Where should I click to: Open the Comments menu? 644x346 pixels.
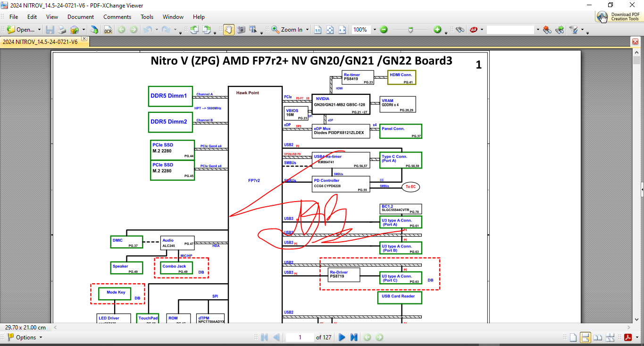click(117, 17)
